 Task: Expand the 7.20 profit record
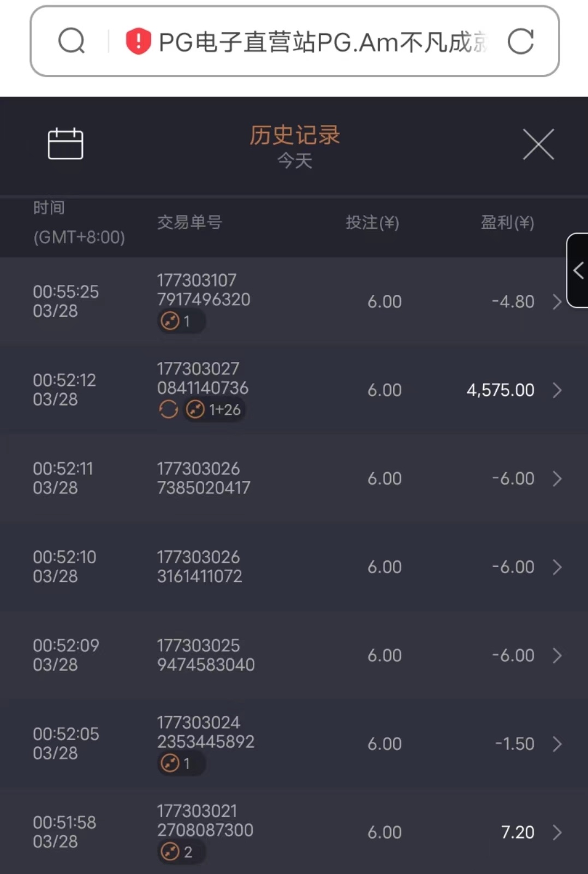click(x=557, y=833)
